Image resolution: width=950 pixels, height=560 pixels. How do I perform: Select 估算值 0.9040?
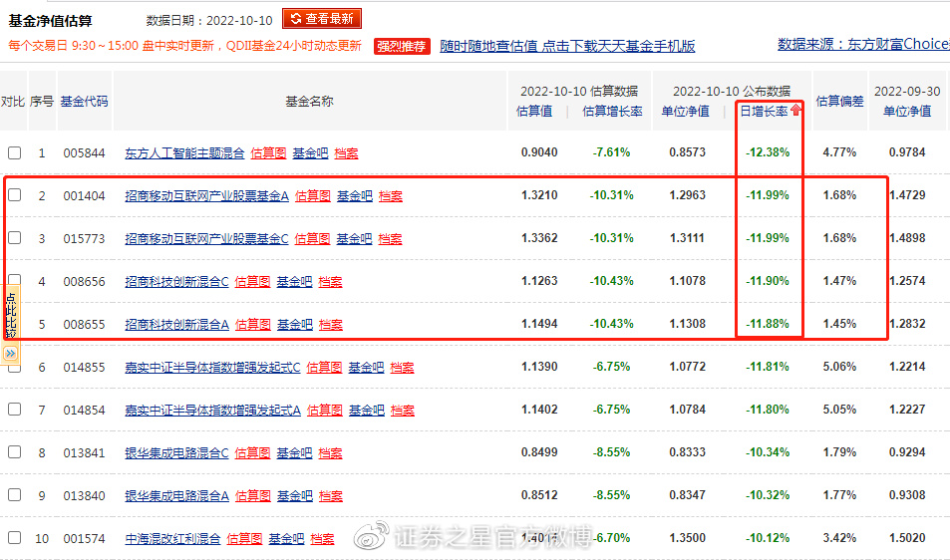point(539,151)
